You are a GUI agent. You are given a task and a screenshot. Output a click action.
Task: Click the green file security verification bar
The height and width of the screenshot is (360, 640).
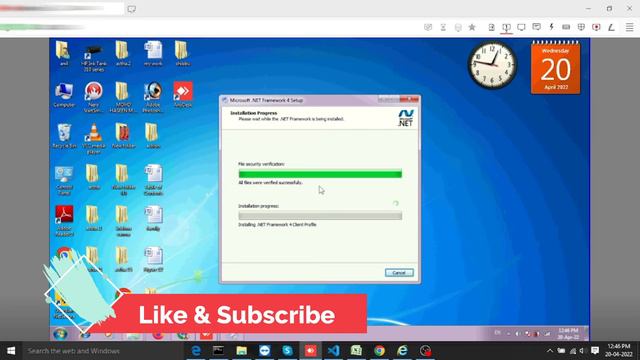(320, 174)
